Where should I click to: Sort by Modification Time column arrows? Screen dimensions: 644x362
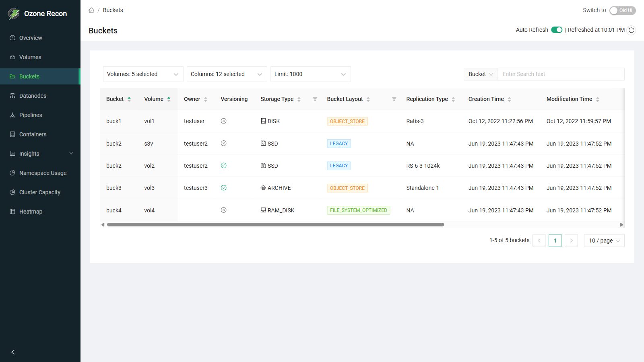click(598, 99)
